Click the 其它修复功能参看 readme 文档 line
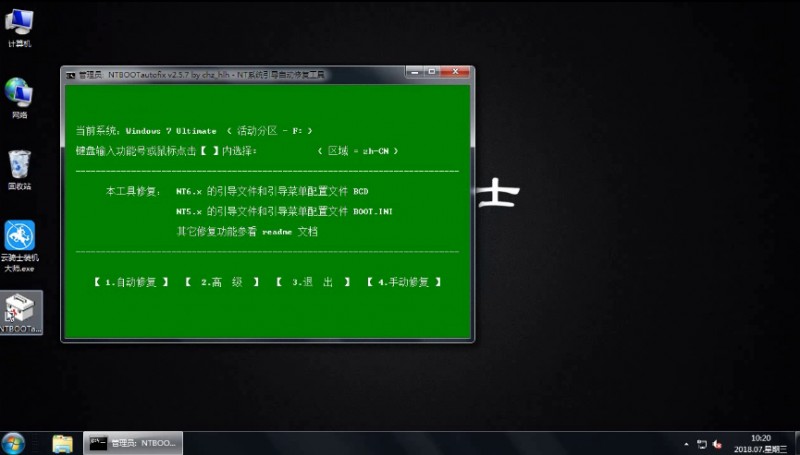This screenshot has width=800, height=455. [x=247, y=232]
